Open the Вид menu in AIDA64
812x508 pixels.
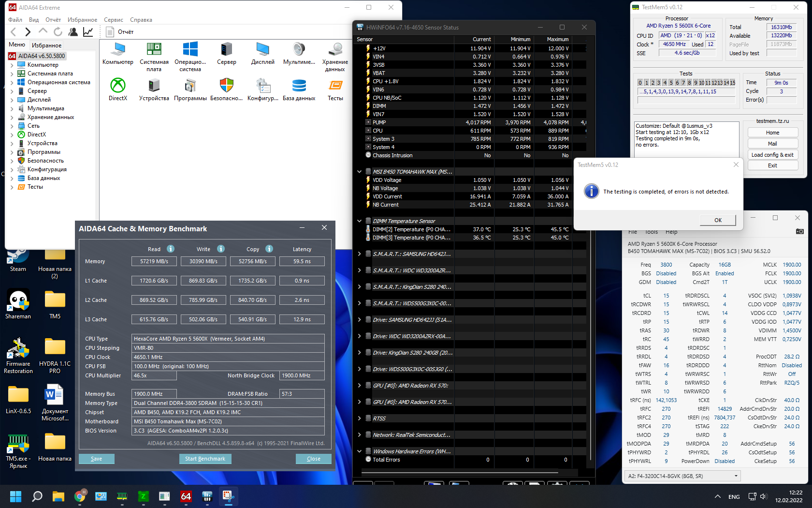pyautogui.click(x=34, y=20)
